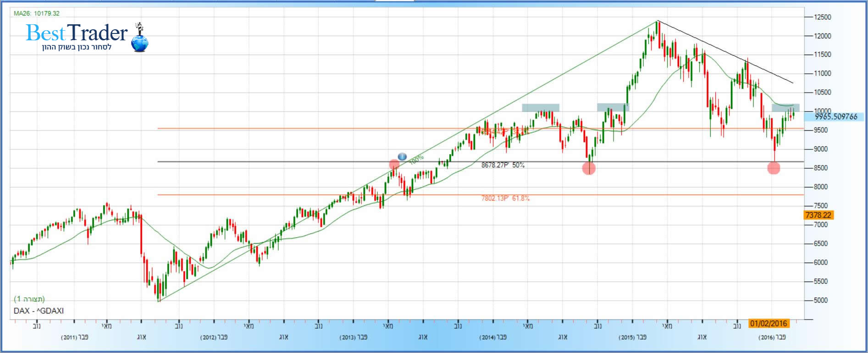Click the 100% Fibonacci label on green trendline

pyautogui.click(x=416, y=160)
